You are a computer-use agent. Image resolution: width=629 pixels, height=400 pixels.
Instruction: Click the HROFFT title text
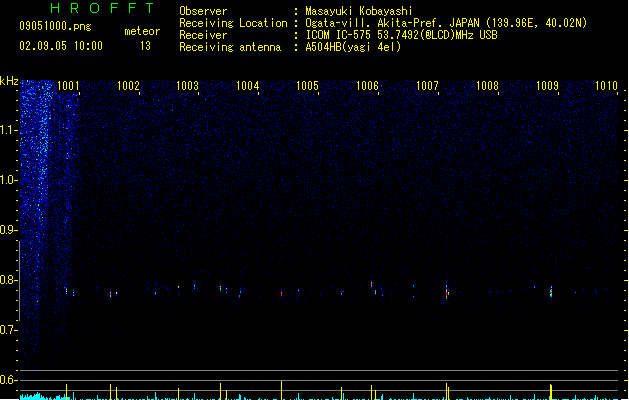tap(102, 8)
